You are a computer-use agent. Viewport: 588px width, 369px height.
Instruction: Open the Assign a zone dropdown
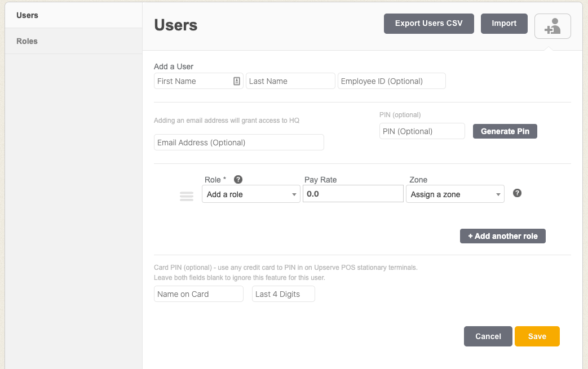pyautogui.click(x=454, y=193)
